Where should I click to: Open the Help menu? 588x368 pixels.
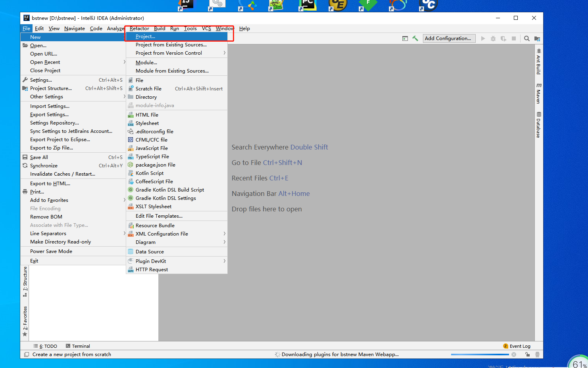coord(244,29)
